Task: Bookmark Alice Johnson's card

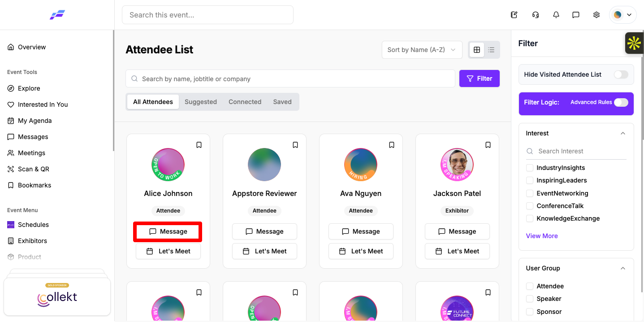Action: [199, 145]
